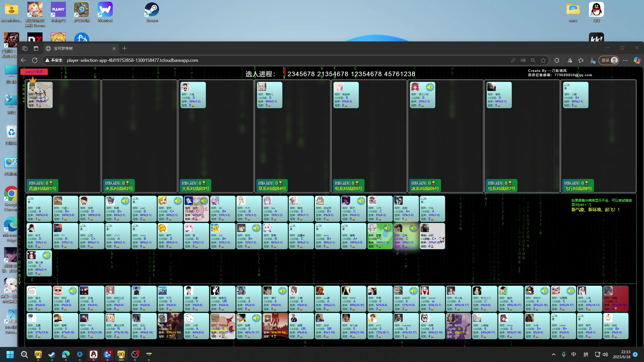Play voice clip on 马婴婴's card
The width and height of the screenshot is (644, 362).
[x=571, y=291]
